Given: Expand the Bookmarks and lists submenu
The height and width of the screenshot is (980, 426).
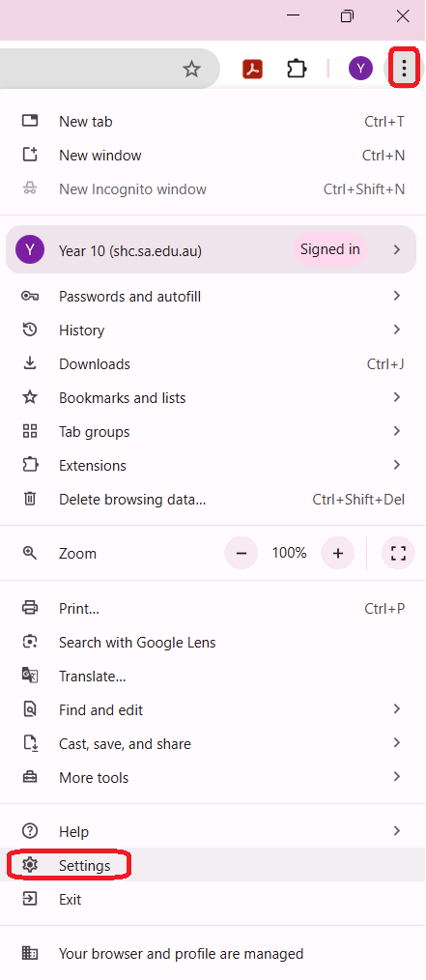Looking at the screenshot, I should (213, 397).
